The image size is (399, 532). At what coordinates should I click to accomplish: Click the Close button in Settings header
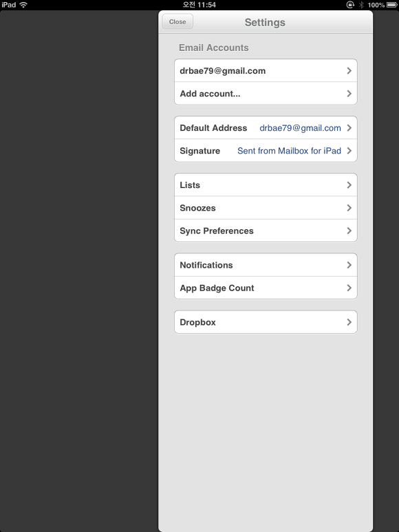point(177,22)
